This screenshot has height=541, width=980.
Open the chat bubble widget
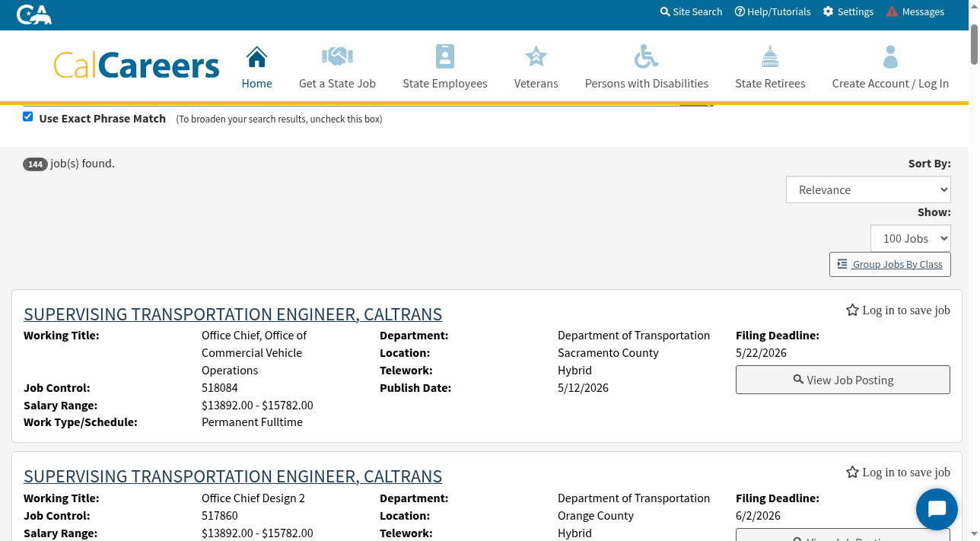click(x=937, y=509)
